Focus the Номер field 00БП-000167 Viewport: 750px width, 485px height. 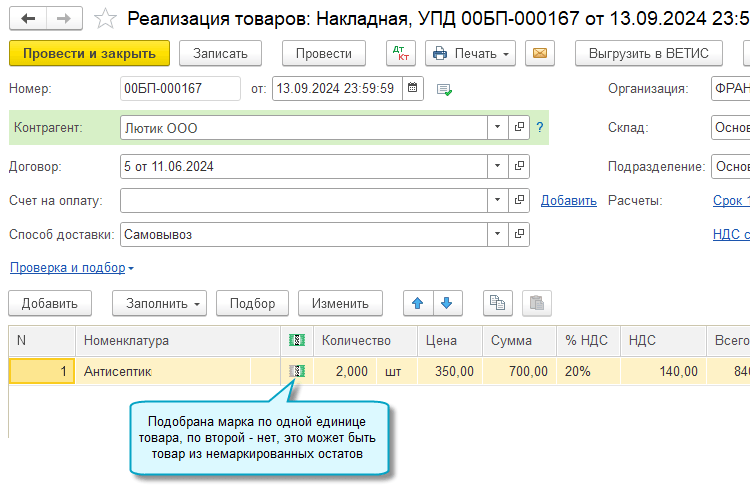point(180,88)
